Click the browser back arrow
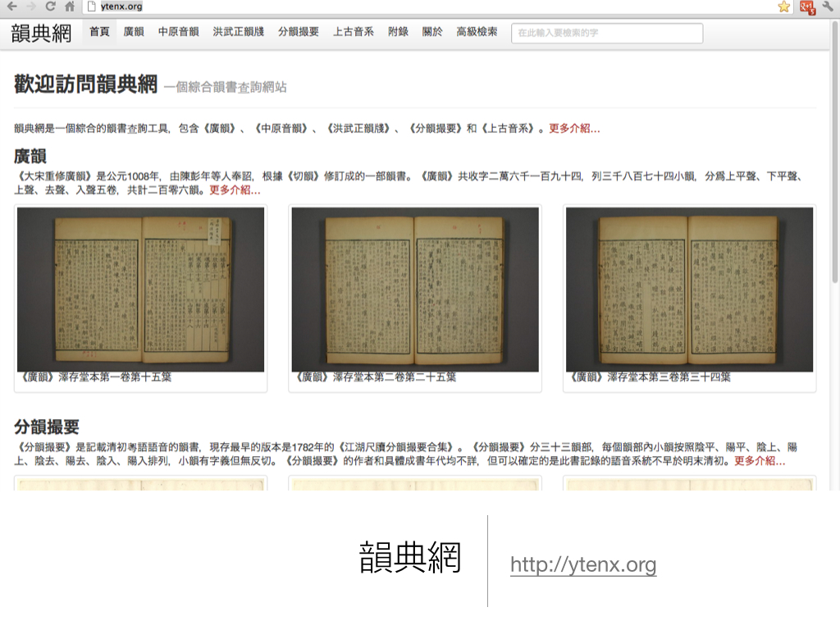840x630 pixels. (x=11, y=7)
